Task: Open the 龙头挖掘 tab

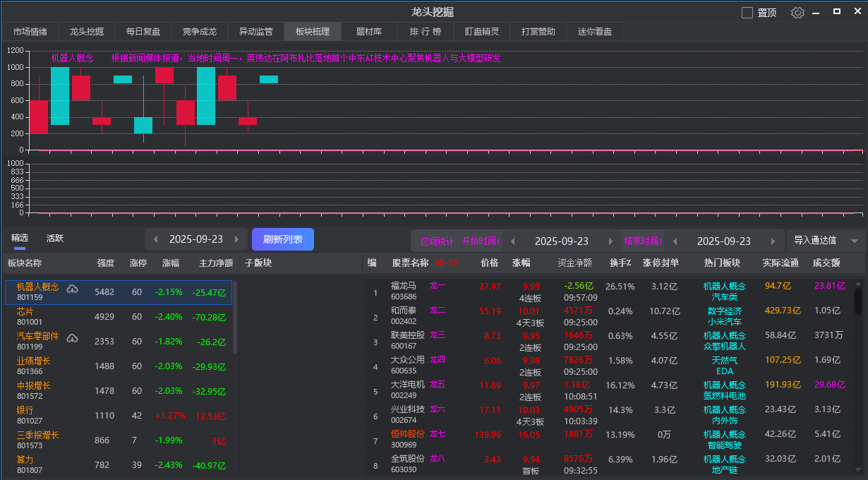Action: pyautogui.click(x=86, y=32)
